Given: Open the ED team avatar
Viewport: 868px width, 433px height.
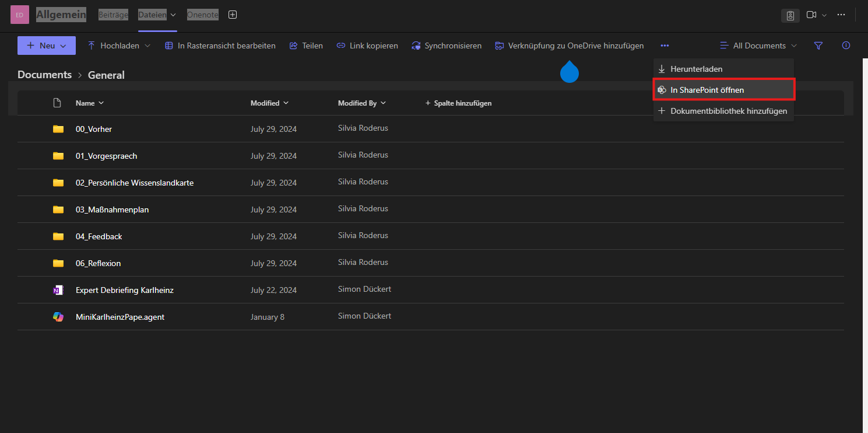Looking at the screenshot, I should [19, 15].
